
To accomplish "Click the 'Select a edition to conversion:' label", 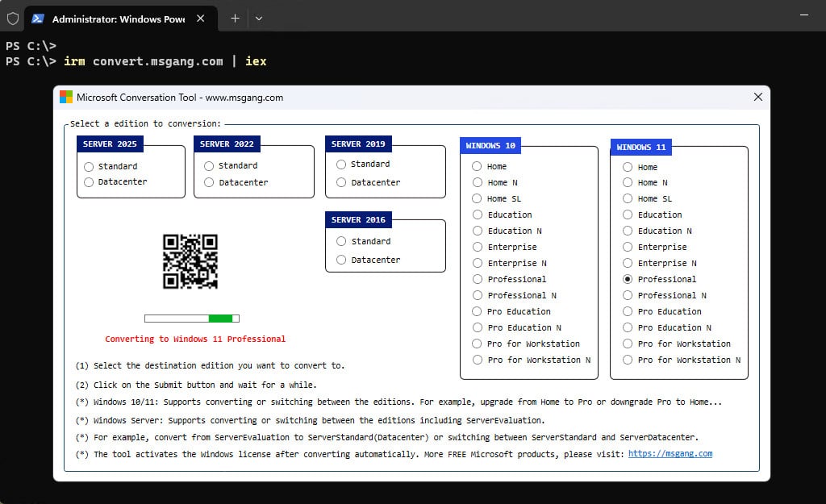I will coord(145,123).
